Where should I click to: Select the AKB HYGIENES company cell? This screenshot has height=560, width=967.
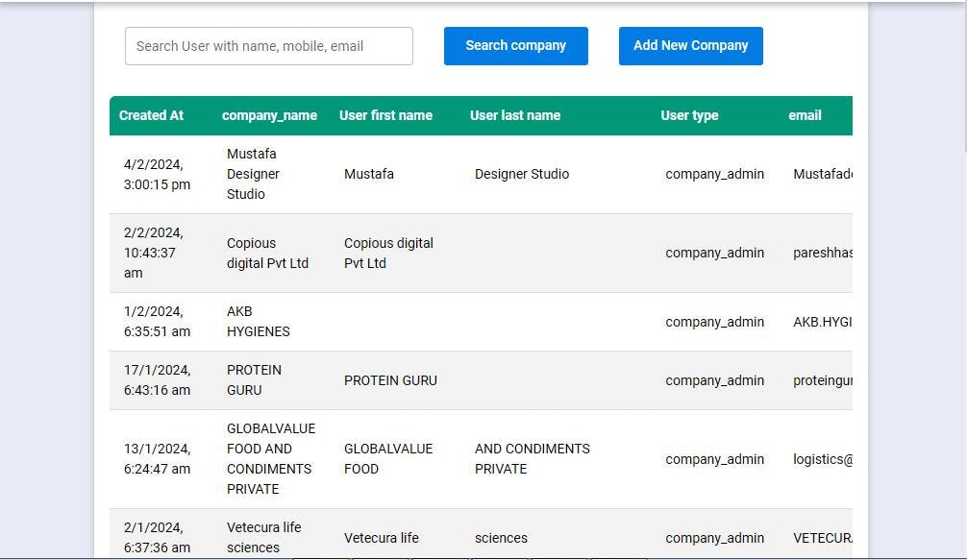pos(258,322)
